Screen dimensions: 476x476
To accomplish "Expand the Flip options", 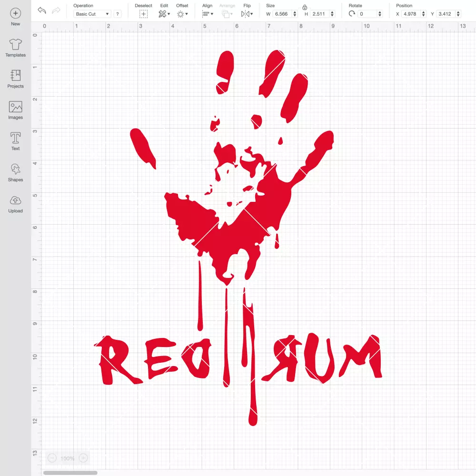I will click(x=247, y=14).
